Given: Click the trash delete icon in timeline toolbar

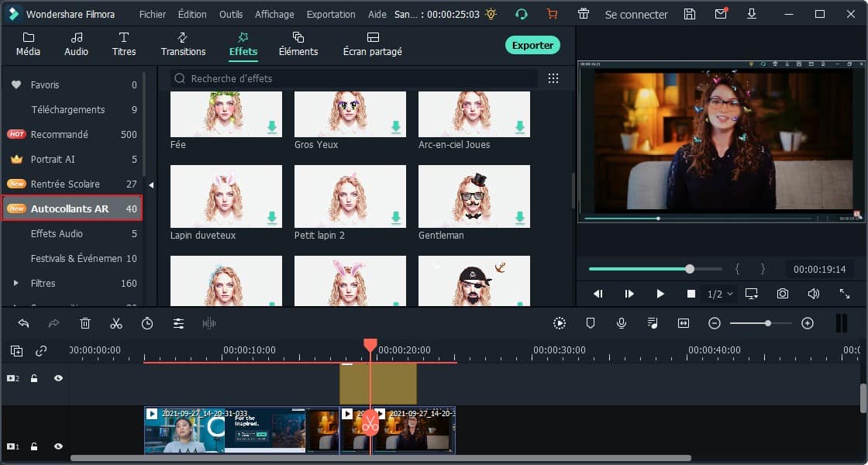Looking at the screenshot, I should tap(85, 323).
